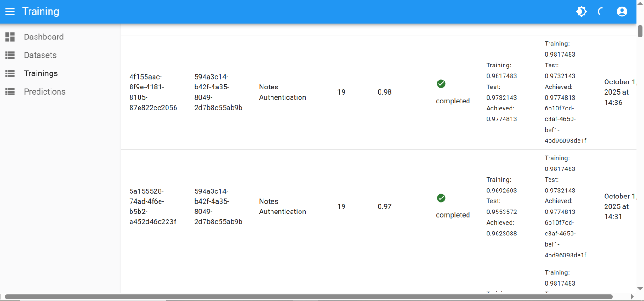
Task: Click the Dashboard grid icon in sidebar
Action: (10, 37)
